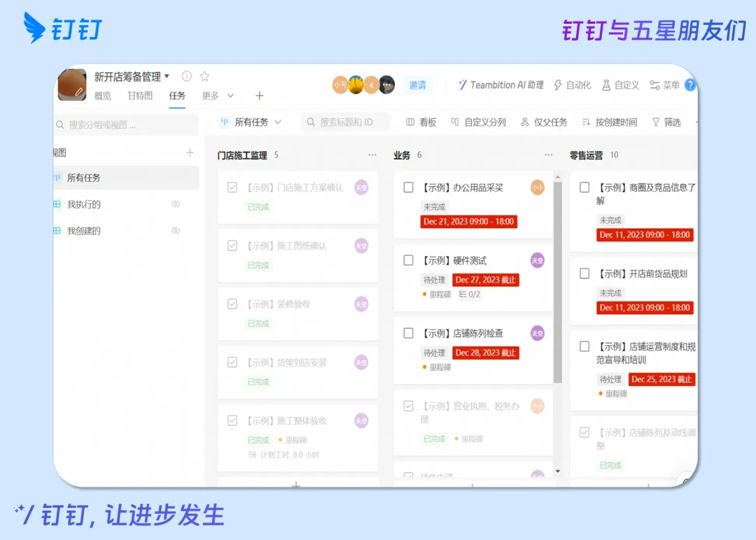Viewport: 756px width, 540px height.
Task: Open the 【示例】施工整体验收 task card
Action: click(297, 438)
